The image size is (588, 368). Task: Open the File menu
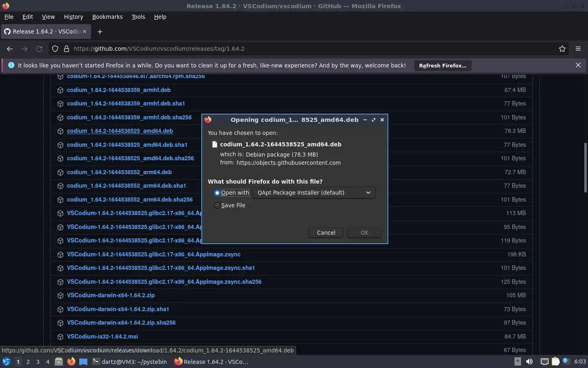pos(9,17)
